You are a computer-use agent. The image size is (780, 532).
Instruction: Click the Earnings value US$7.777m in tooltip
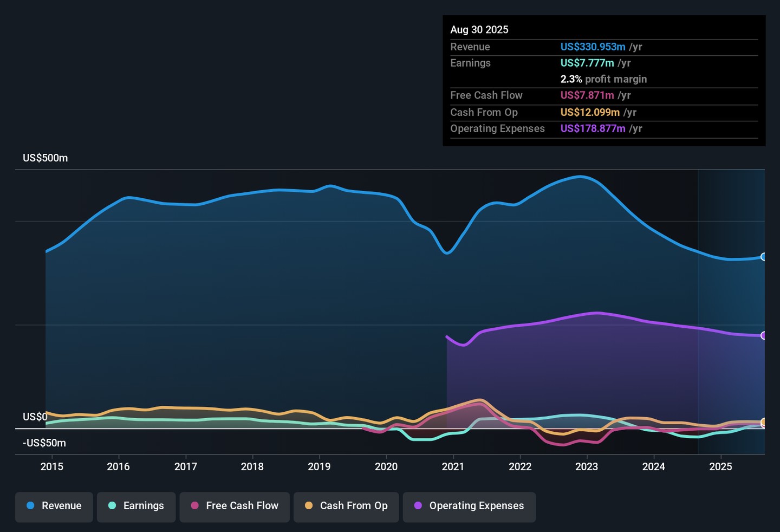pos(587,63)
